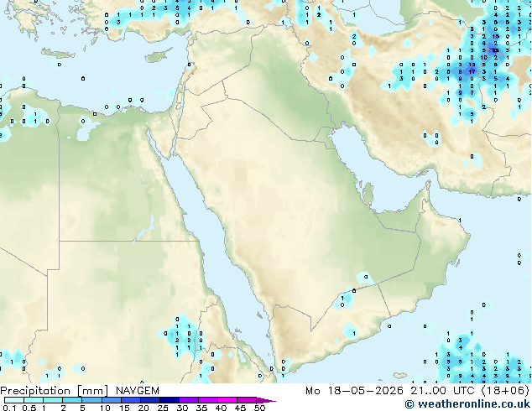Click the legend scale label "20"
The width and height of the screenshot is (532, 411).
143,408
